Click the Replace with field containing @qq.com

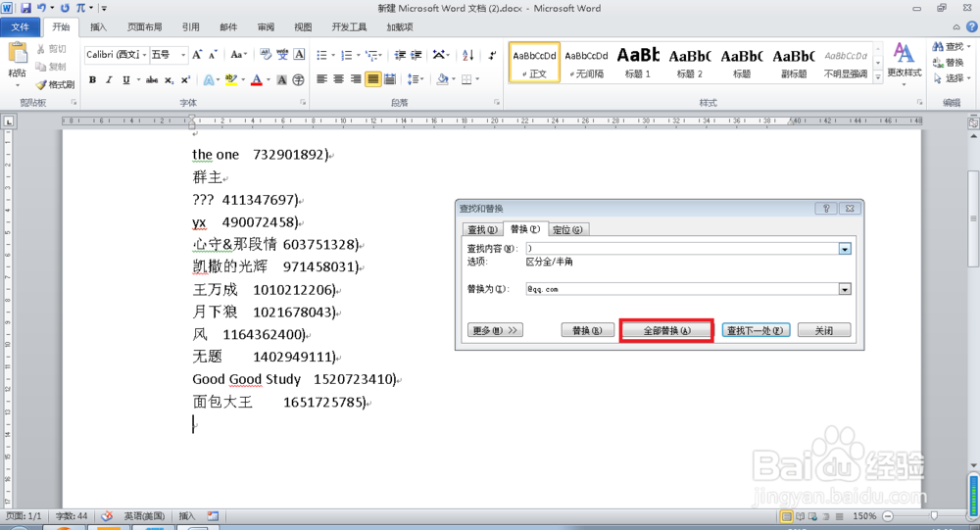pyautogui.click(x=682, y=289)
